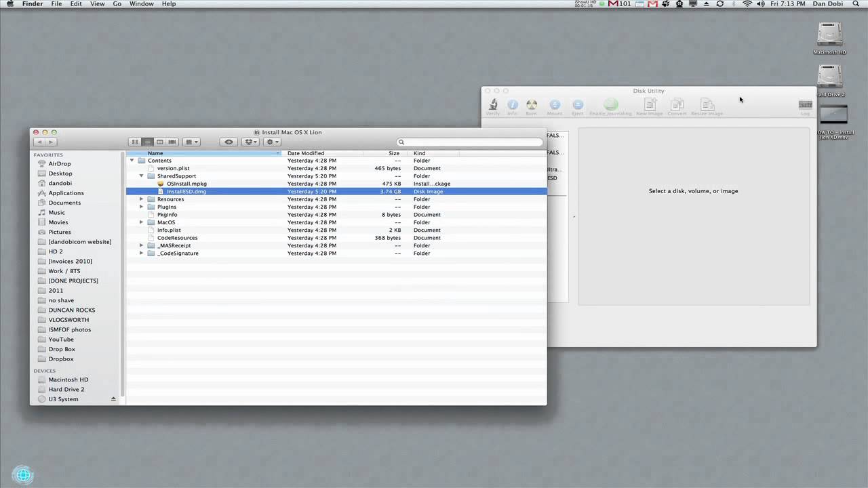Select the InstallESD.dmg file

click(x=336, y=192)
